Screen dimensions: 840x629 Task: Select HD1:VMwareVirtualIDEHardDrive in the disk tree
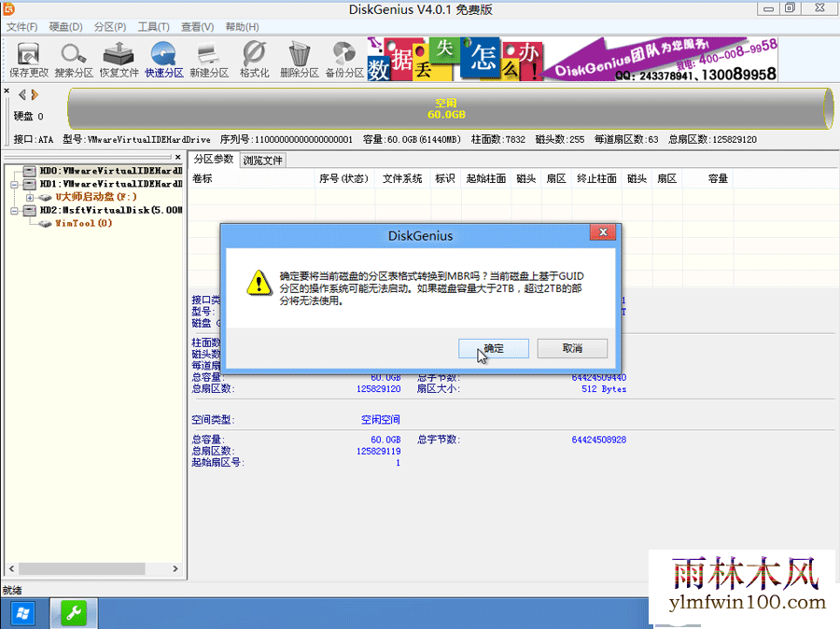[x=111, y=184]
